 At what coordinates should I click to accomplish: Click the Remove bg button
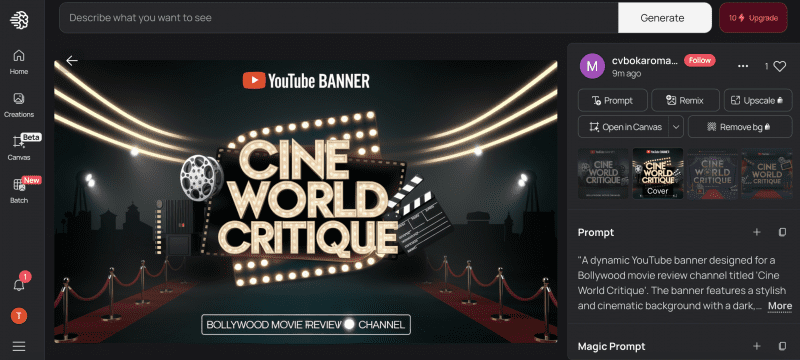tap(740, 127)
